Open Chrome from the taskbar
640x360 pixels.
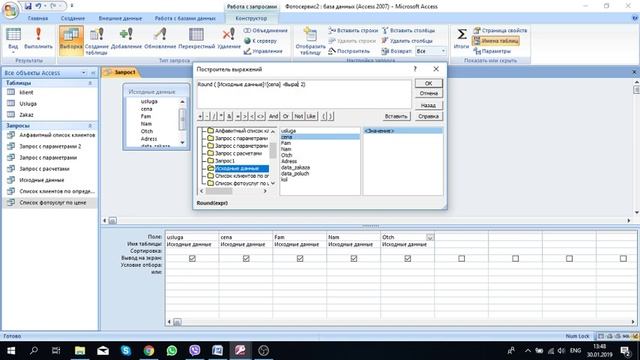point(149,350)
